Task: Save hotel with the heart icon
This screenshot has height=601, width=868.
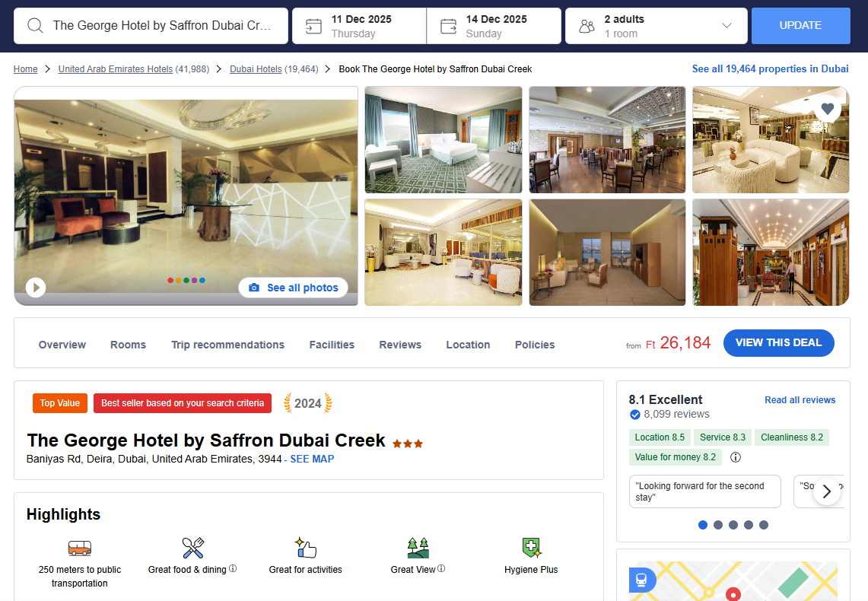Action: click(x=827, y=109)
